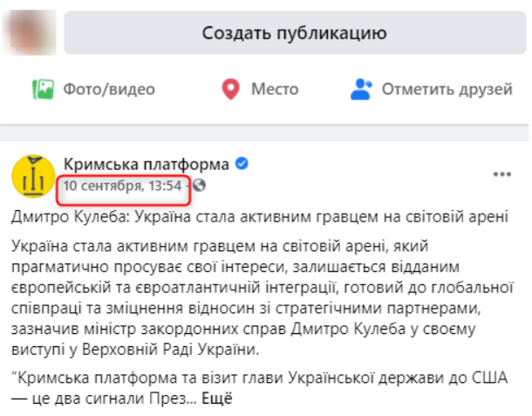Click the blue Отметить друзей person icon
This screenshot has height=416, width=532.
[x=361, y=89]
